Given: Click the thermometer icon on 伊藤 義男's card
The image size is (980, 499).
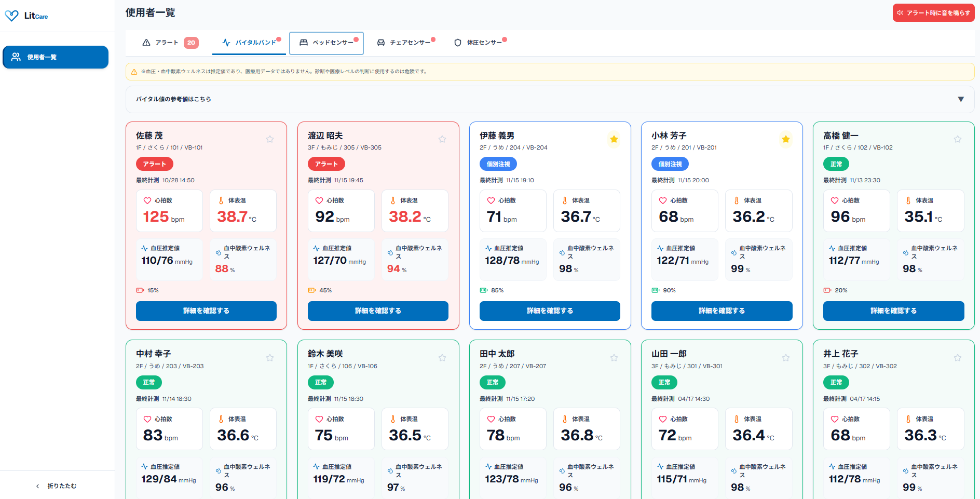Looking at the screenshot, I should click(x=565, y=200).
